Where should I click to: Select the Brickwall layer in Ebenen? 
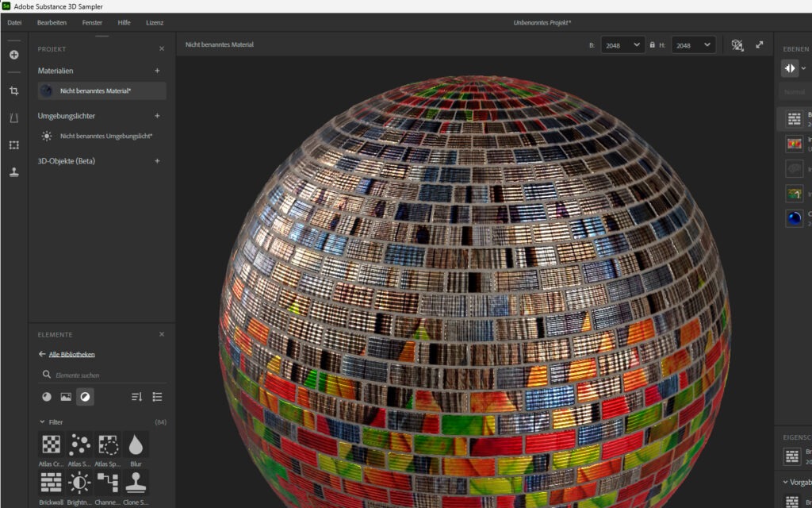point(795,119)
